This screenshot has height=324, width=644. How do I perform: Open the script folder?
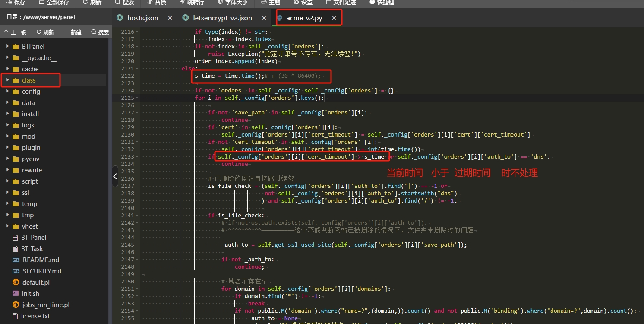tap(30, 181)
